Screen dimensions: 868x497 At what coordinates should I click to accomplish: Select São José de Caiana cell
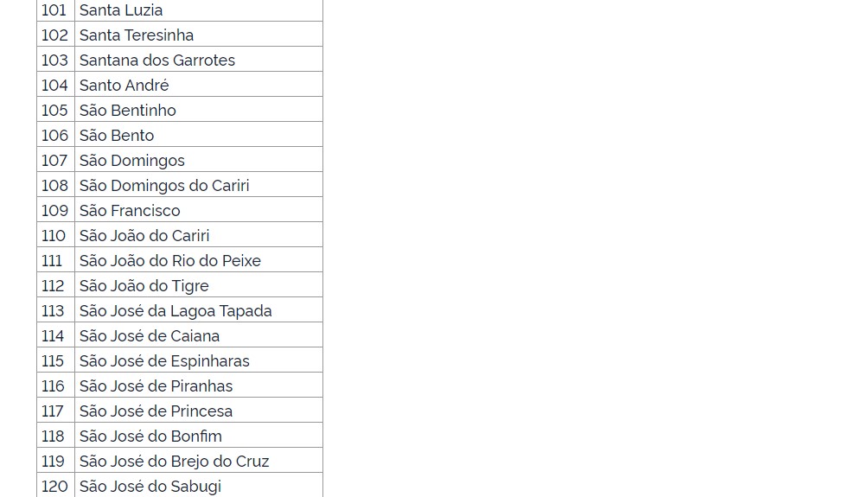pos(150,336)
